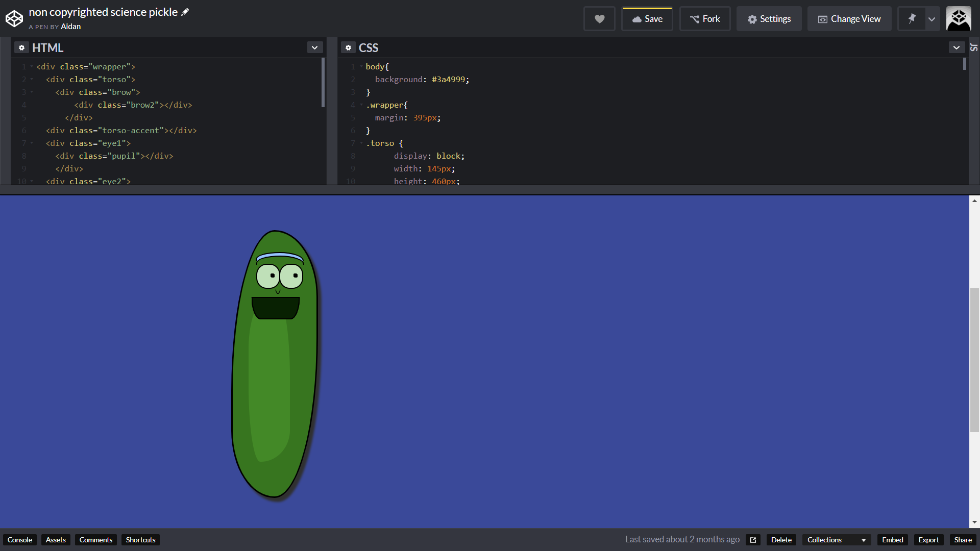Click the Share button
Viewport: 980px width, 551px height.
click(963, 540)
